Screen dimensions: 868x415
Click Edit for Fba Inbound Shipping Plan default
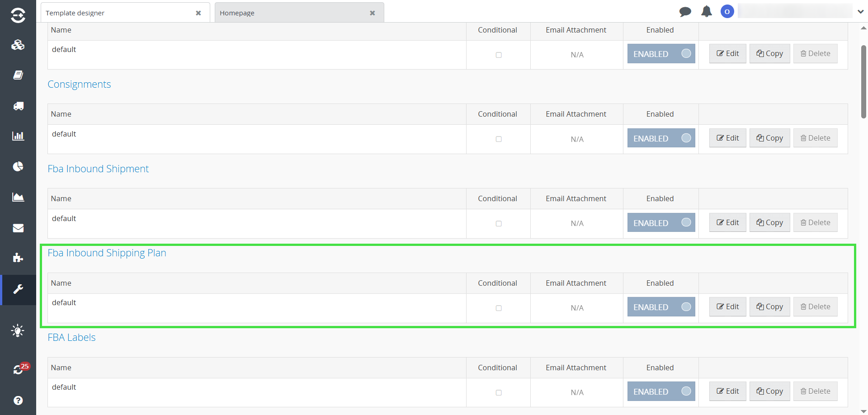(x=727, y=307)
